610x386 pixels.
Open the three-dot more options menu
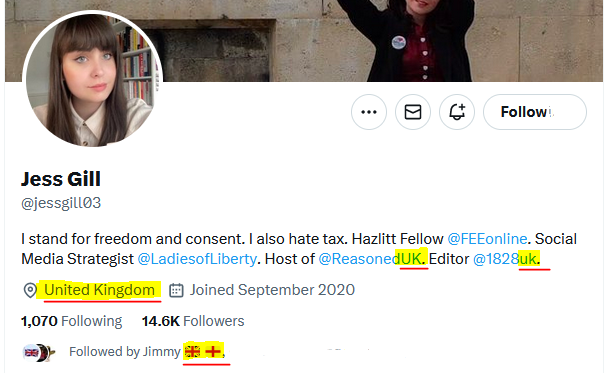tap(368, 112)
